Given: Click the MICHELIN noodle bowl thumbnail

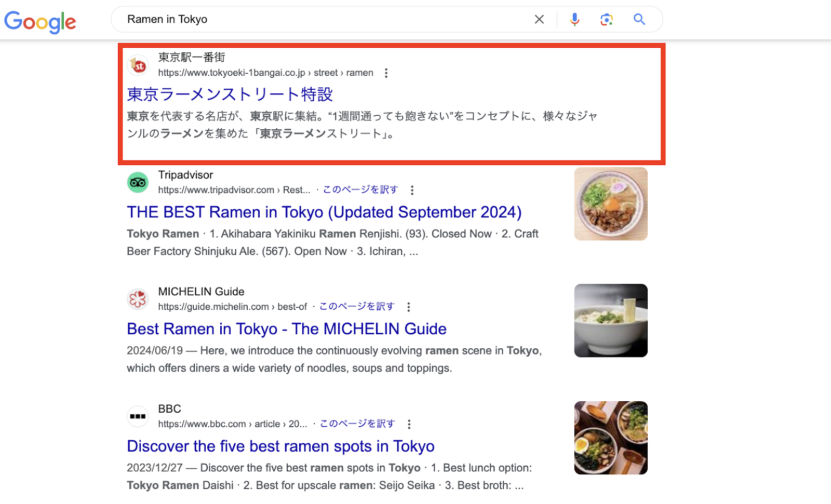Looking at the screenshot, I should coord(611,320).
